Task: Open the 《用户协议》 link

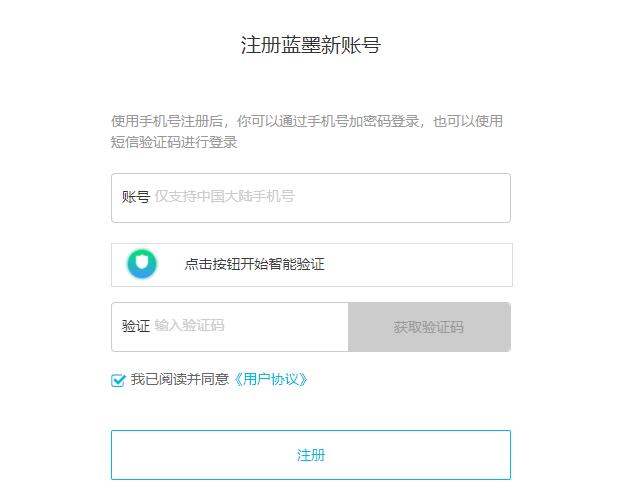Action: (x=270, y=380)
